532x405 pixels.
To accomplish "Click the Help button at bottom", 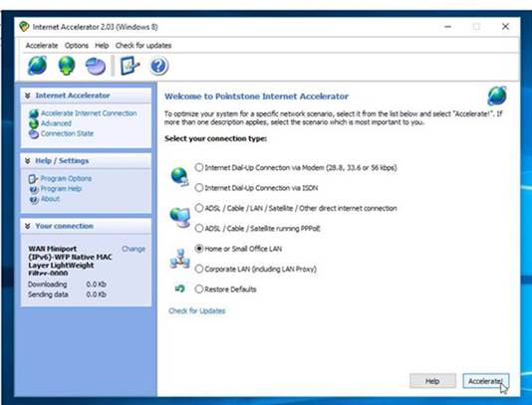I will point(432,381).
